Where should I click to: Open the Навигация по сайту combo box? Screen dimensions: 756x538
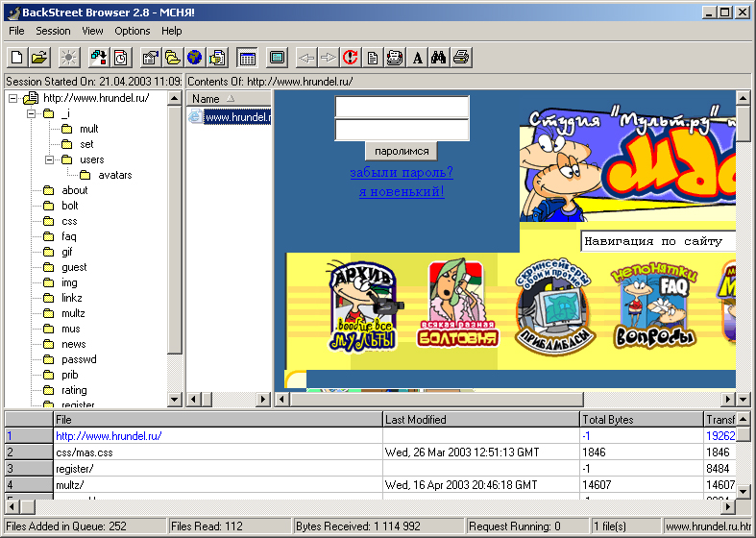[659, 241]
